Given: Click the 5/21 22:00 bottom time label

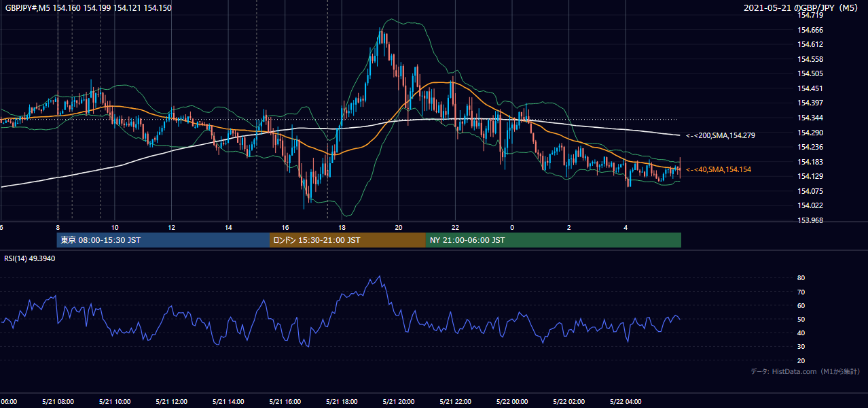Looking at the screenshot, I should pos(455,401).
